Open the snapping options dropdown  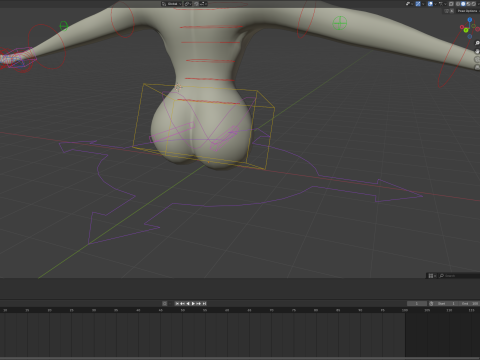tap(203, 4)
